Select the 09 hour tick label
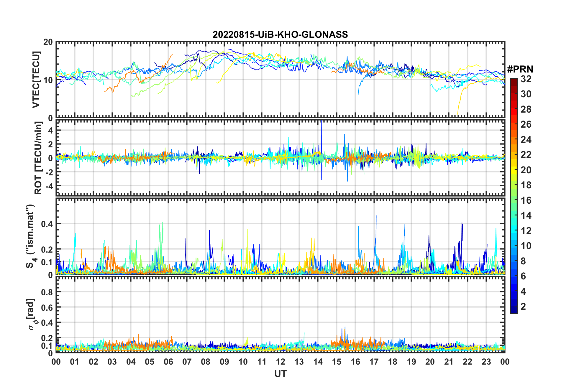This screenshot has height=392, width=561. 224,362
